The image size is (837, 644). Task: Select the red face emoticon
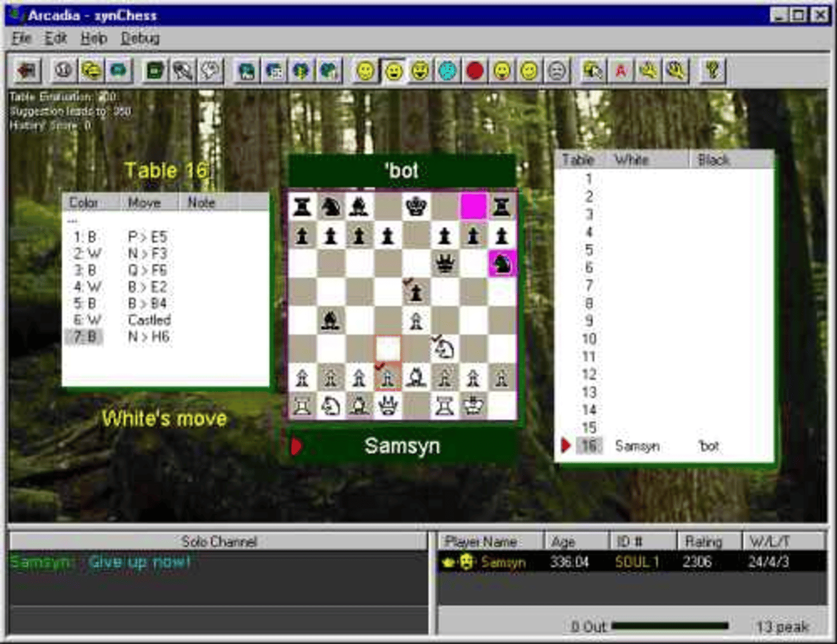pos(475,71)
